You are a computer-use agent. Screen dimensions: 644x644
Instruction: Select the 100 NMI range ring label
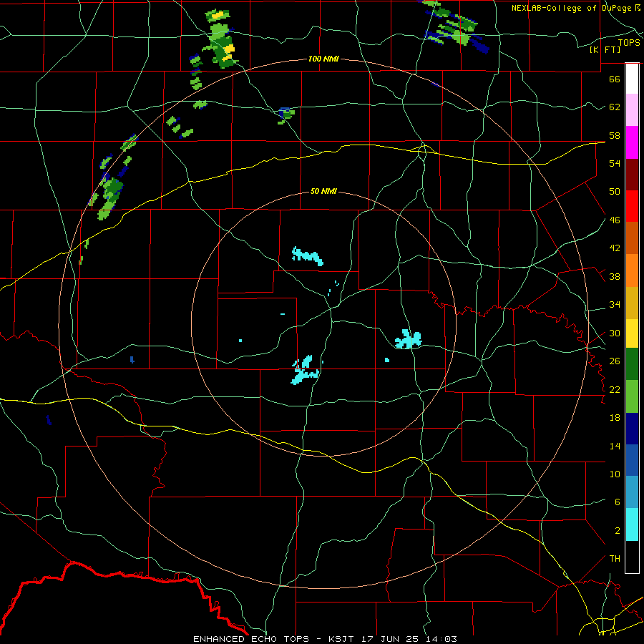[323, 59]
